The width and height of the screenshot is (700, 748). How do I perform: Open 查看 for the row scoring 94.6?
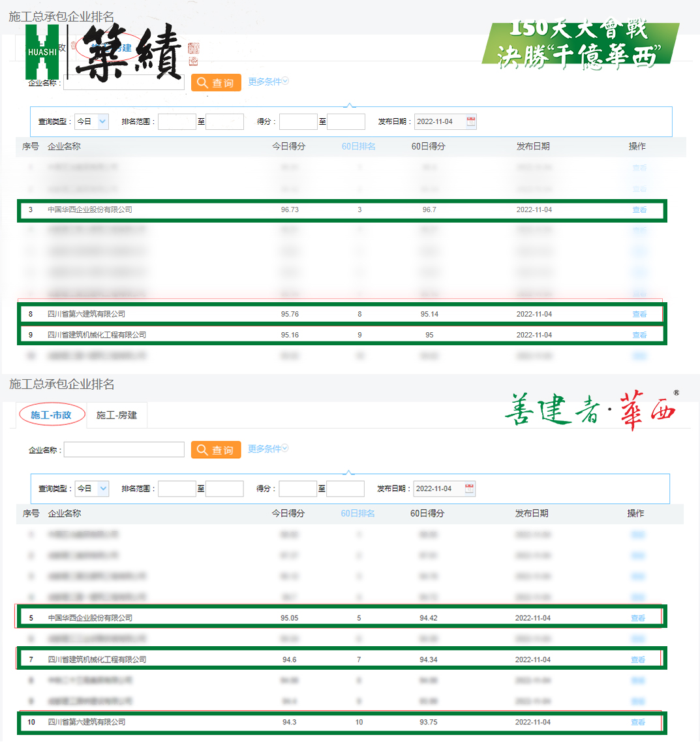coord(638,660)
